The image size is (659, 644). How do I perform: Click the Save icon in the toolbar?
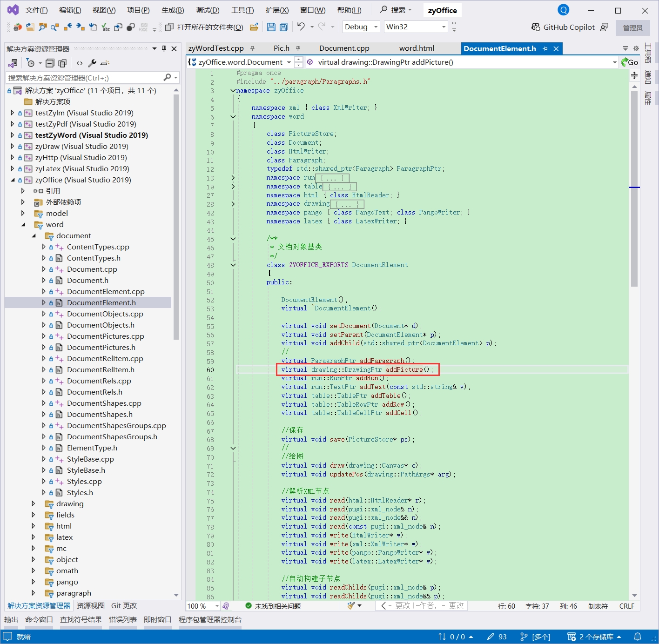coord(271,27)
